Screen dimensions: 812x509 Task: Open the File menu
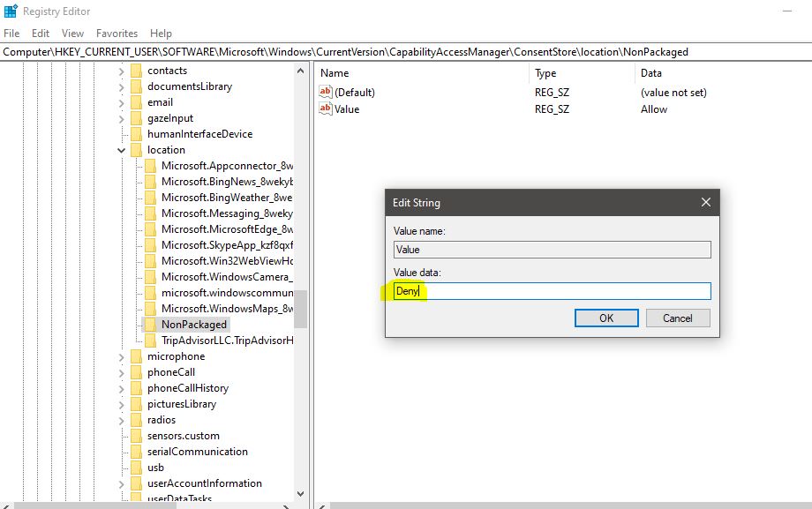click(11, 33)
